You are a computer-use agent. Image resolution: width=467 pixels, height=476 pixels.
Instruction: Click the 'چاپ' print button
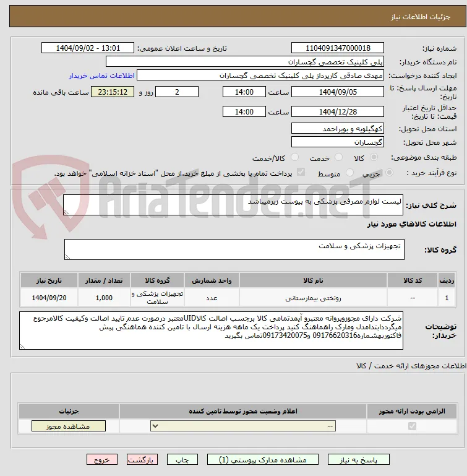tap(182, 460)
